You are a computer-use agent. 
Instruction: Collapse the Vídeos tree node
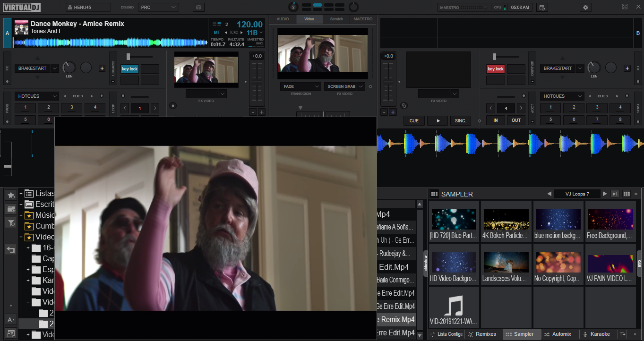pyautogui.click(x=21, y=237)
